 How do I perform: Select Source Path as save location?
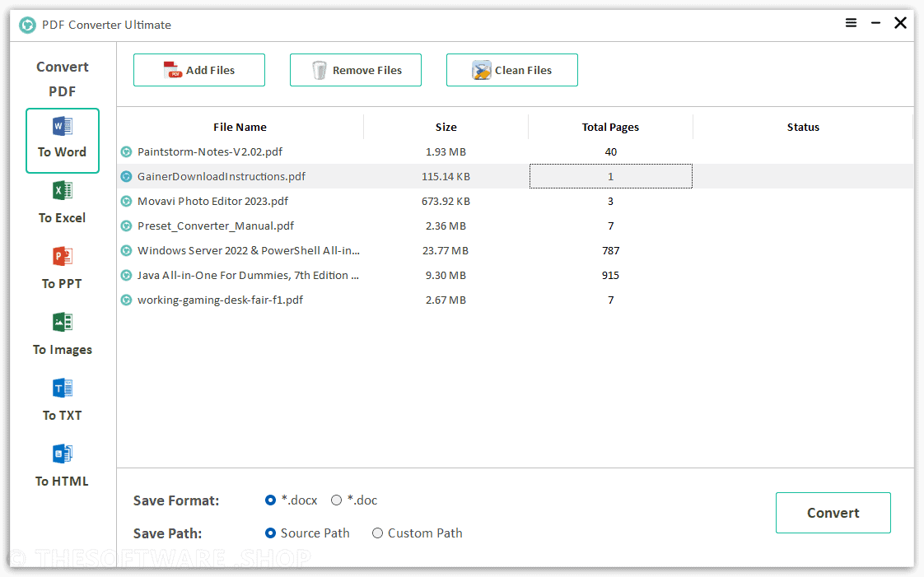pos(307,533)
